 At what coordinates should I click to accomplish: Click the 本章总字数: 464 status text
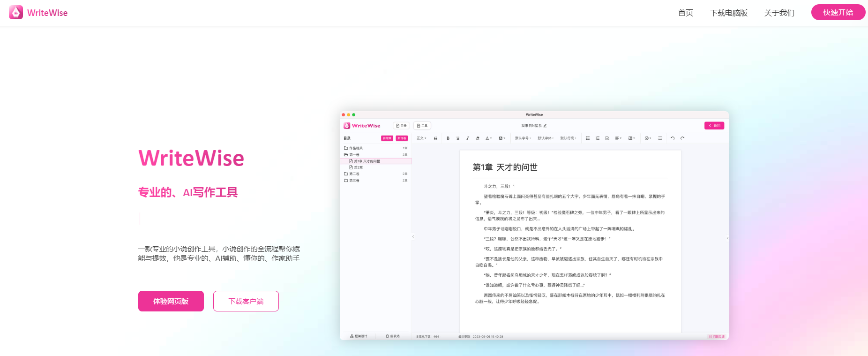tap(427, 337)
